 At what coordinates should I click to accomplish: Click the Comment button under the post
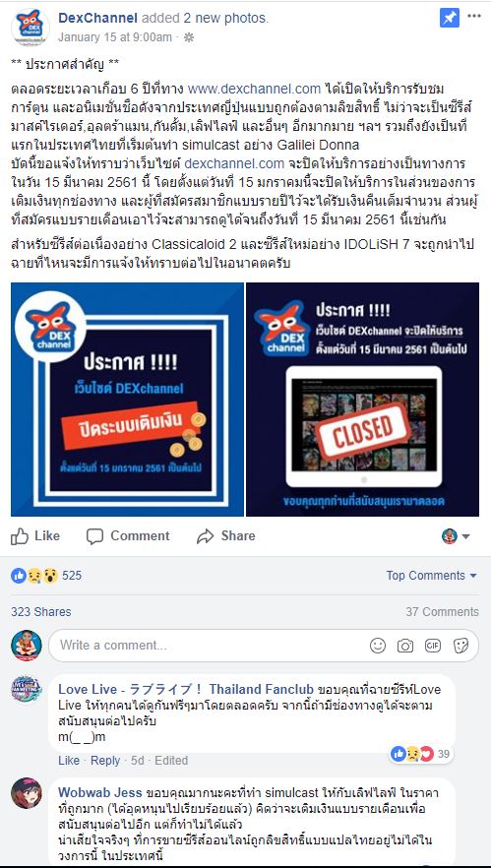[128, 535]
